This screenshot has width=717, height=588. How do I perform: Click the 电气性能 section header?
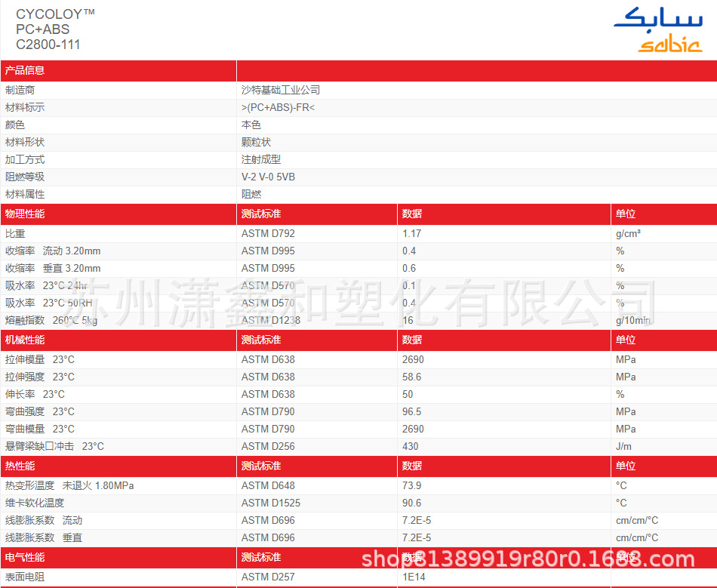pyautogui.click(x=25, y=558)
